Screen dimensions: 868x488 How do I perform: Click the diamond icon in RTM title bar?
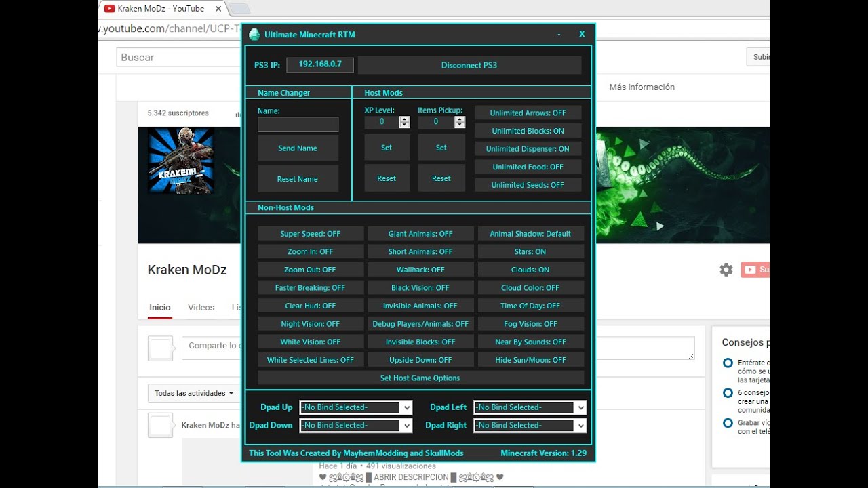[x=254, y=35]
